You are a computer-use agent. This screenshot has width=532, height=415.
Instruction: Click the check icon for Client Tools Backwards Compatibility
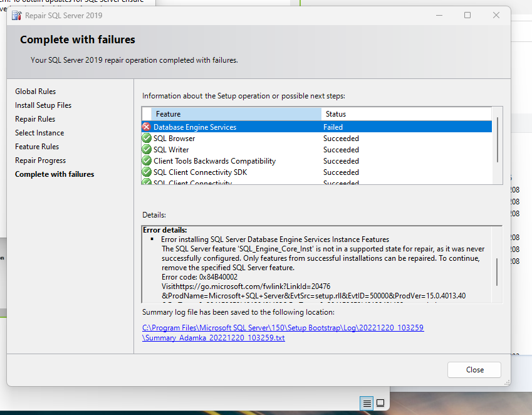pos(147,160)
